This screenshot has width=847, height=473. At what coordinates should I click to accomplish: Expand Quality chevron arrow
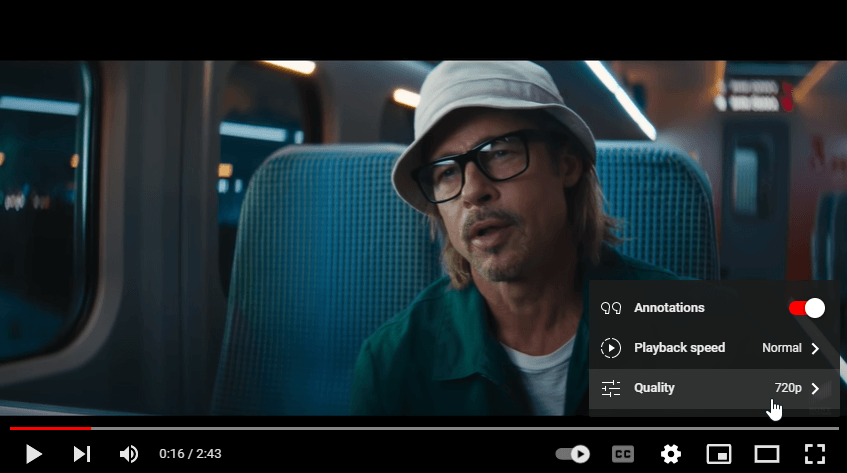pos(815,388)
